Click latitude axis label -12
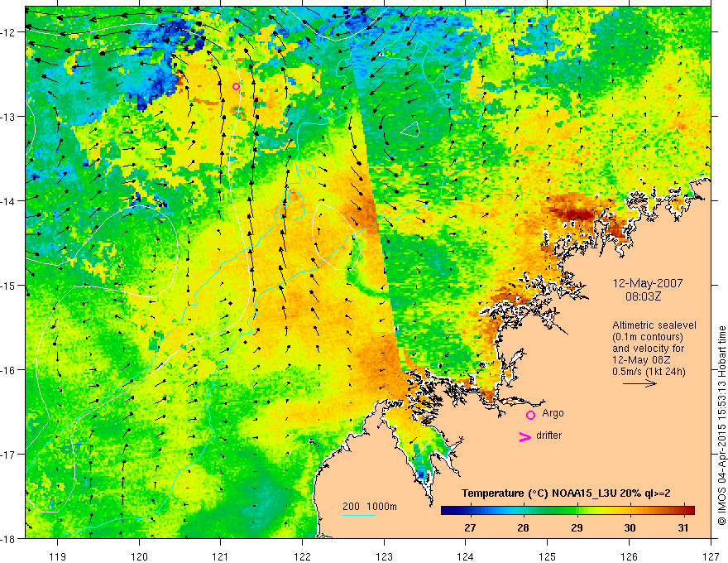 point(10,32)
